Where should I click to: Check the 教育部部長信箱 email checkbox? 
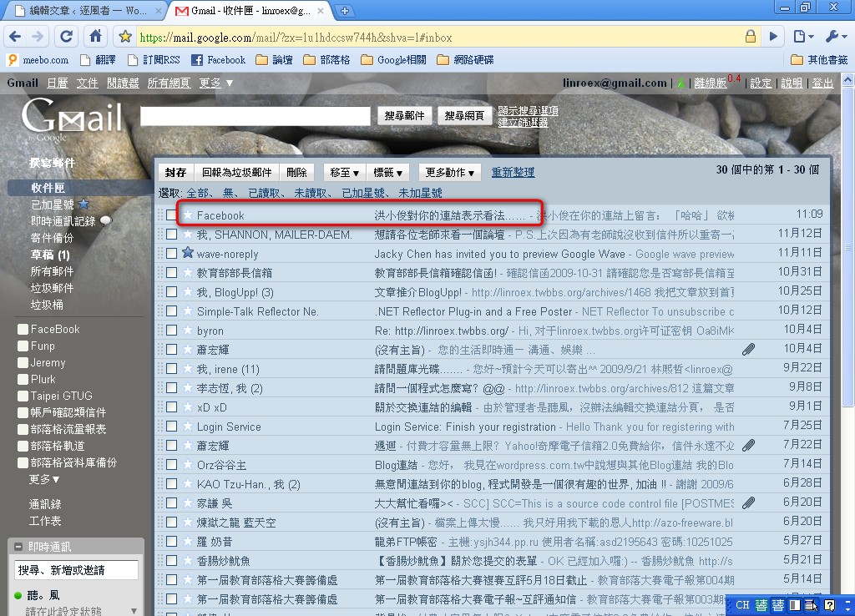point(172,273)
